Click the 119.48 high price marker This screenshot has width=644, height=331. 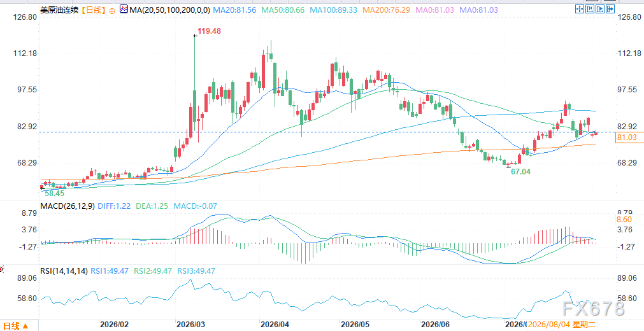[x=209, y=31]
